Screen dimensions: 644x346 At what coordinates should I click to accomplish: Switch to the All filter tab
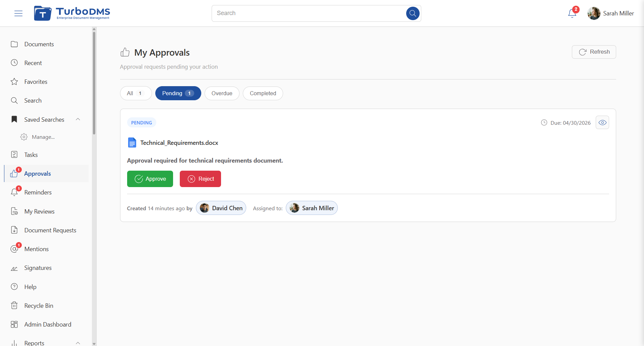(x=136, y=93)
